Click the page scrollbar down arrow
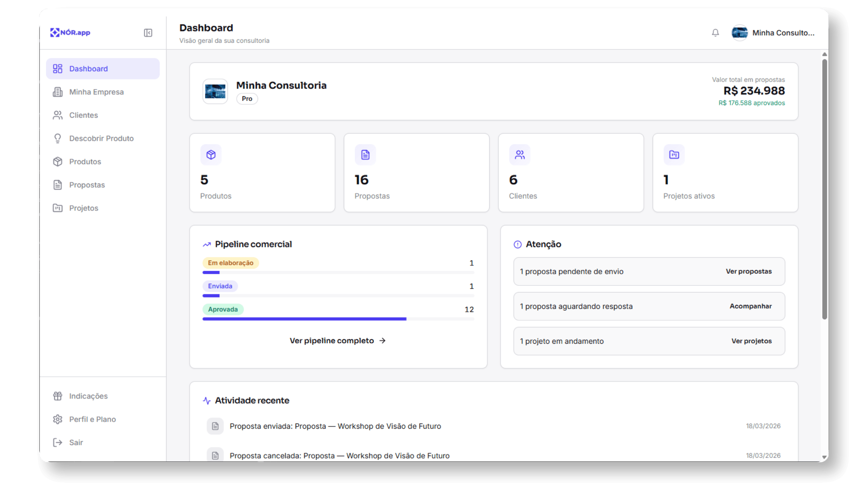Viewport: 868px width, 488px height. click(824, 457)
